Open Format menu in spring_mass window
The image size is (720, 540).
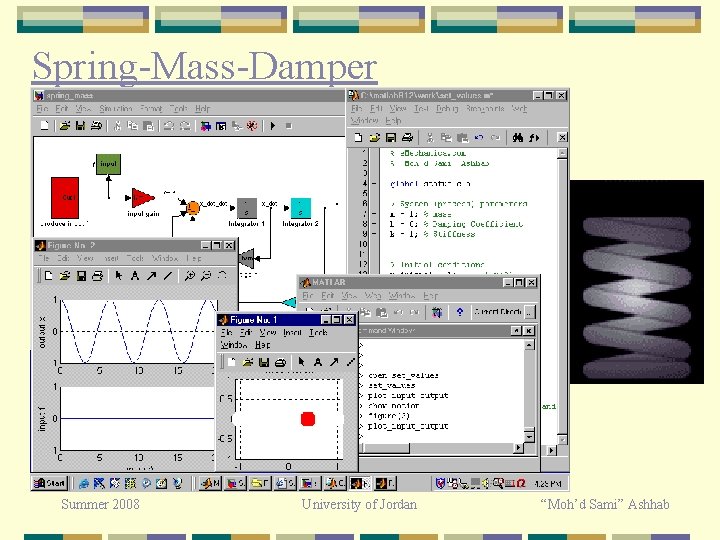pos(151,108)
